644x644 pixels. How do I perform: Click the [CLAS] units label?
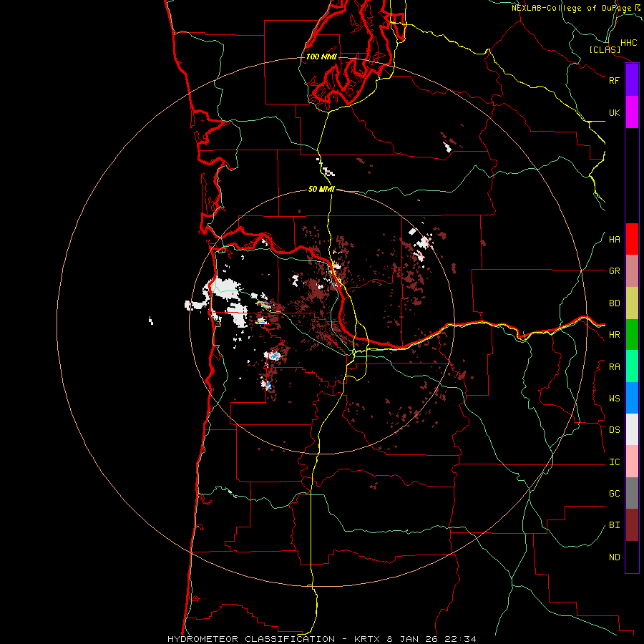(605, 49)
